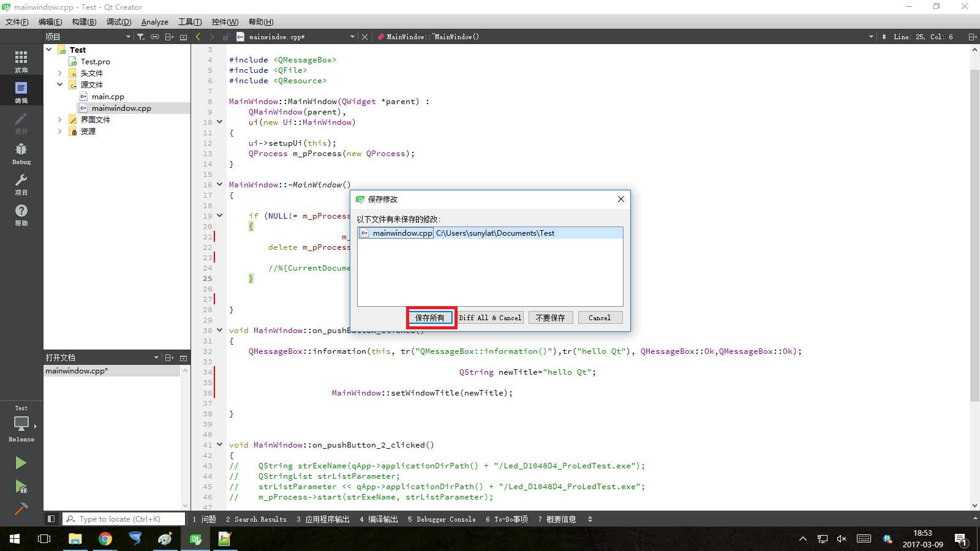Open the Welcome mode in sidebar
The height and width of the screenshot is (551, 980).
[x=21, y=61]
